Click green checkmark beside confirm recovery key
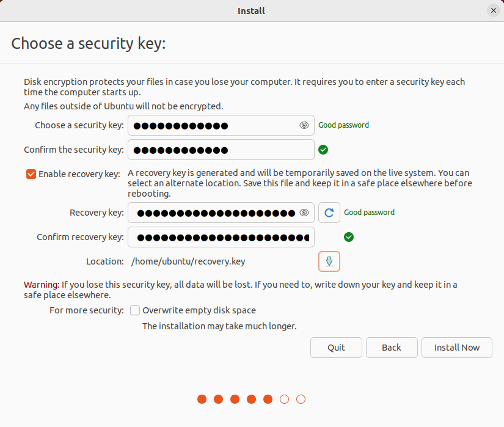The height and width of the screenshot is (427, 504). pyautogui.click(x=349, y=237)
